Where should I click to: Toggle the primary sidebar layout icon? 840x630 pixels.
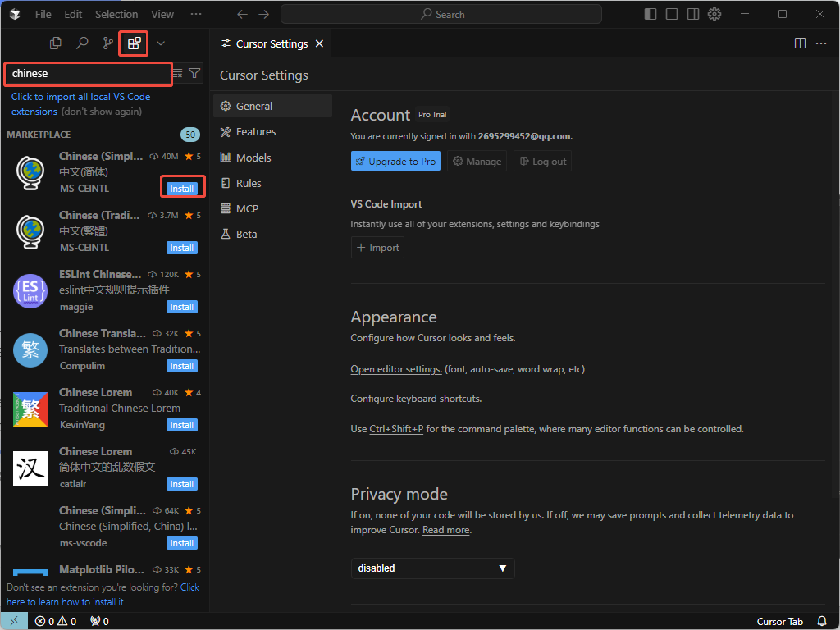click(651, 14)
